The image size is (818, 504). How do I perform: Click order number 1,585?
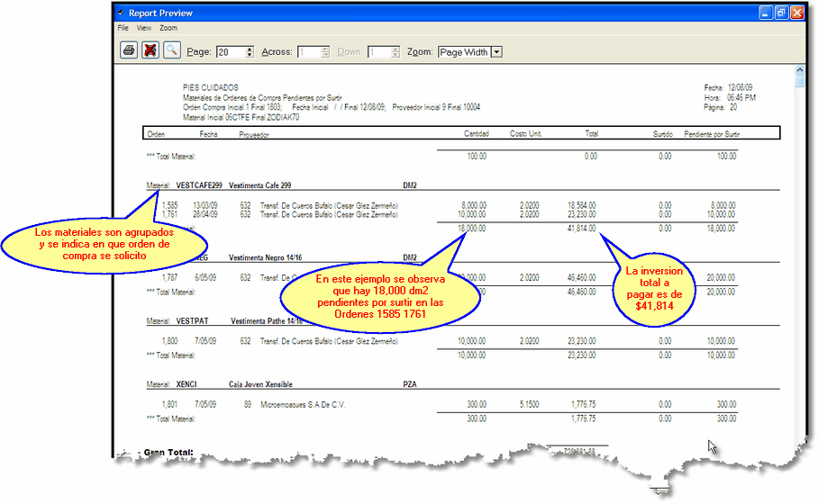click(x=169, y=205)
